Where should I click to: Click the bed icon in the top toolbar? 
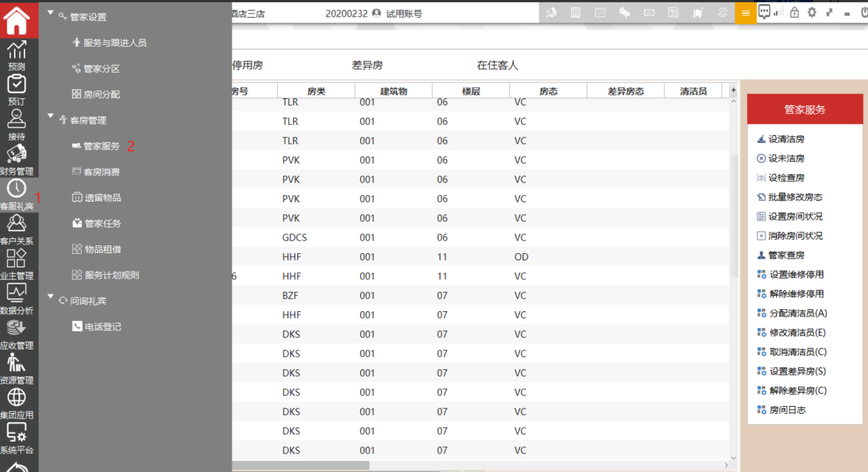(x=624, y=13)
